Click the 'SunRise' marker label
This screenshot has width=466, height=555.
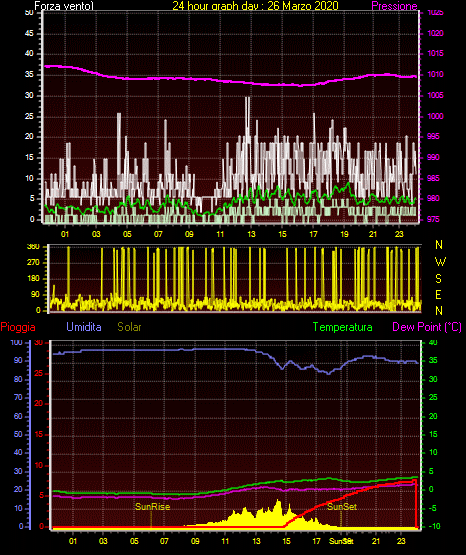(153, 507)
